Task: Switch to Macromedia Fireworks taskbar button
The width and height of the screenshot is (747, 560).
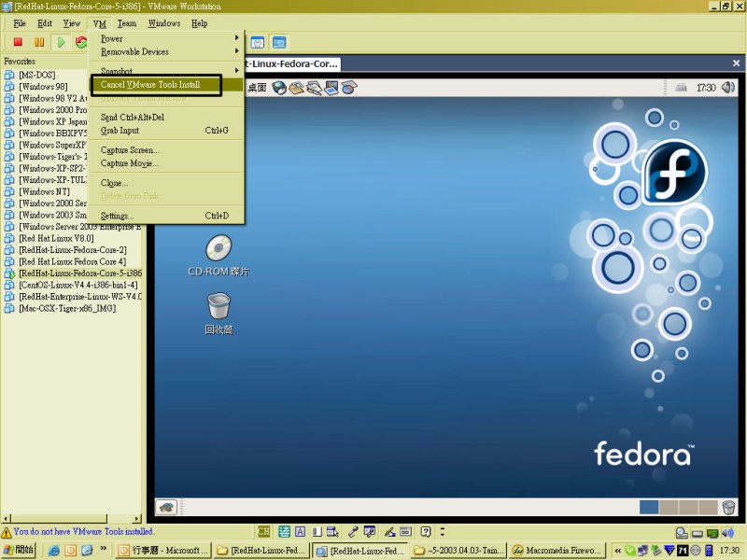Action: pos(556,551)
